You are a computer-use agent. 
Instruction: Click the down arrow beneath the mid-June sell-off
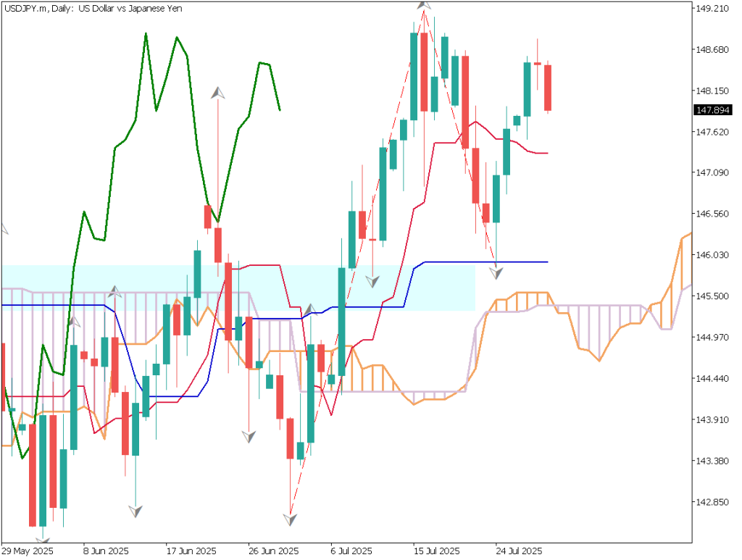tap(136, 511)
